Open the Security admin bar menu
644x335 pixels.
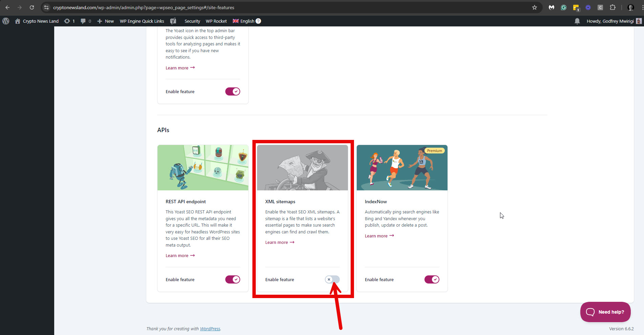click(x=192, y=21)
